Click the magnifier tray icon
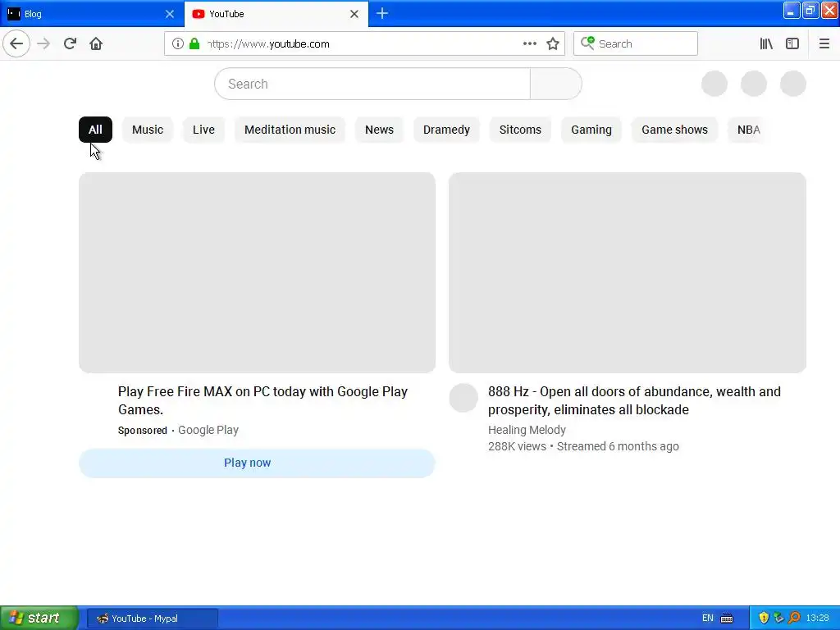The image size is (840, 630). click(794, 619)
